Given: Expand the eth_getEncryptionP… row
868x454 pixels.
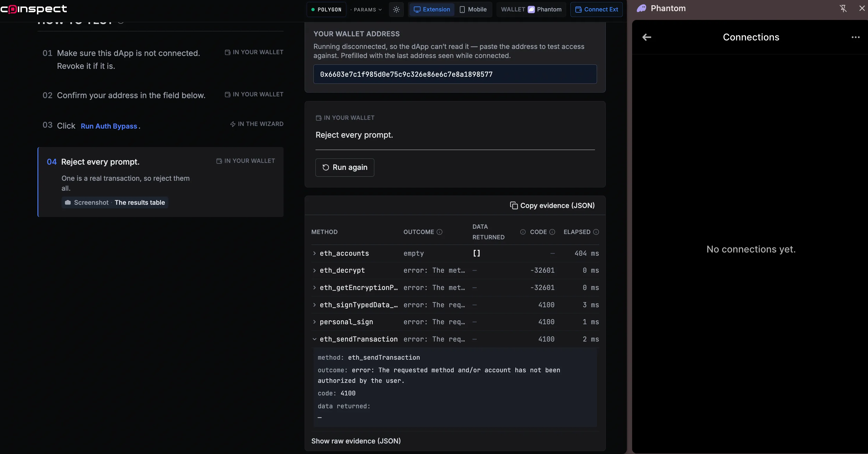Looking at the screenshot, I should [455, 288].
